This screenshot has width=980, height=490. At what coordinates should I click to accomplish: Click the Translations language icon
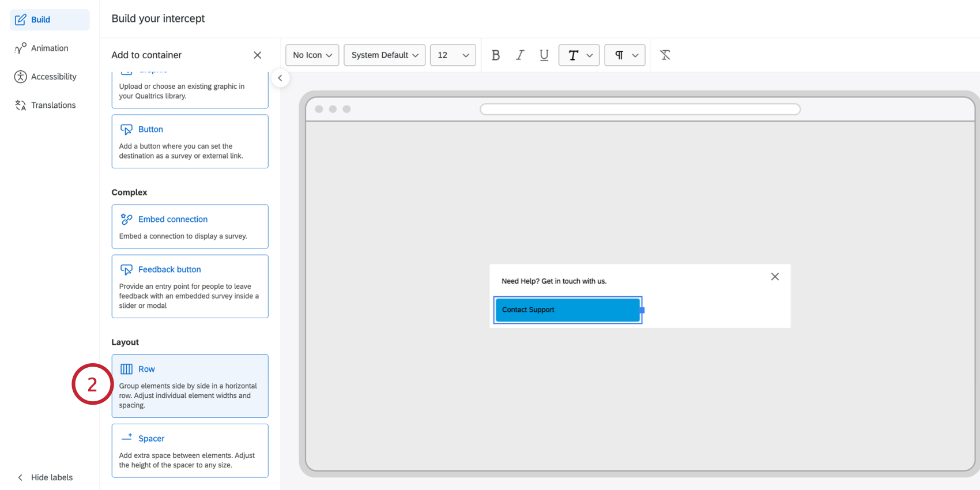tap(20, 105)
